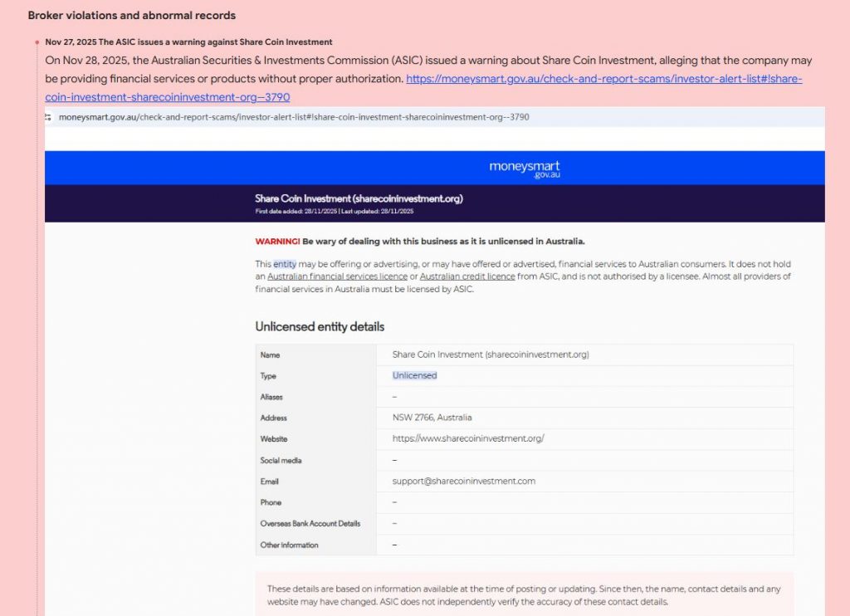Click the pink disclaimer note about contact details

pos(524,595)
